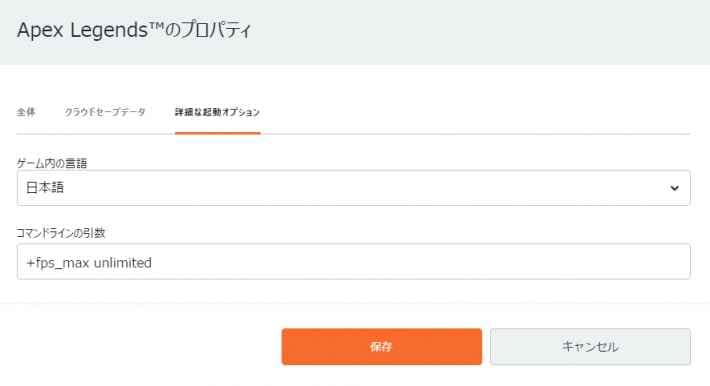Click the Apex Legends™のプロパティ title

pos(134,30)
